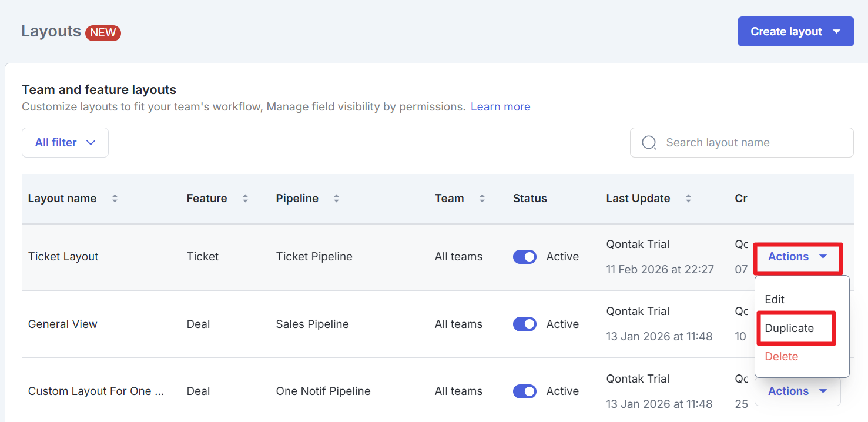Choose Duplicate in the Actions menu
The width and height of the screenshot is (868, 422).
tap(789, 328)
